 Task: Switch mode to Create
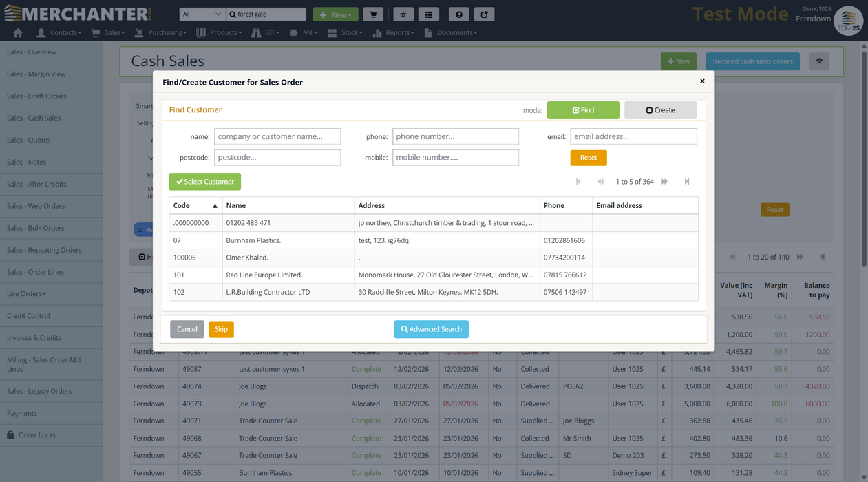[x=660, y=110]
